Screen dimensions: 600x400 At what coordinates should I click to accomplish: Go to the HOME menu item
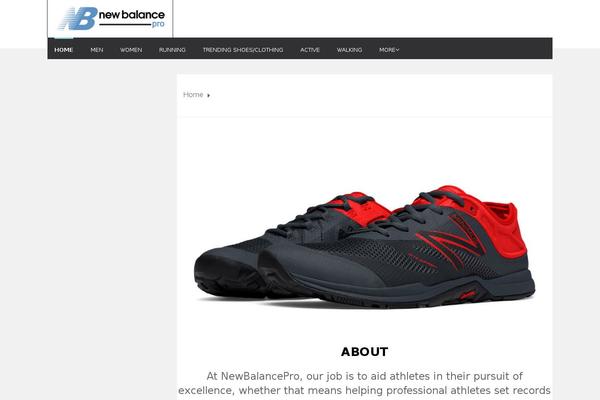64,50
